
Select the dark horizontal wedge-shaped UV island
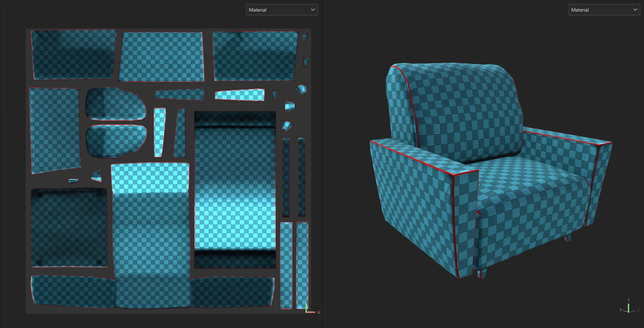coord(179,95)
